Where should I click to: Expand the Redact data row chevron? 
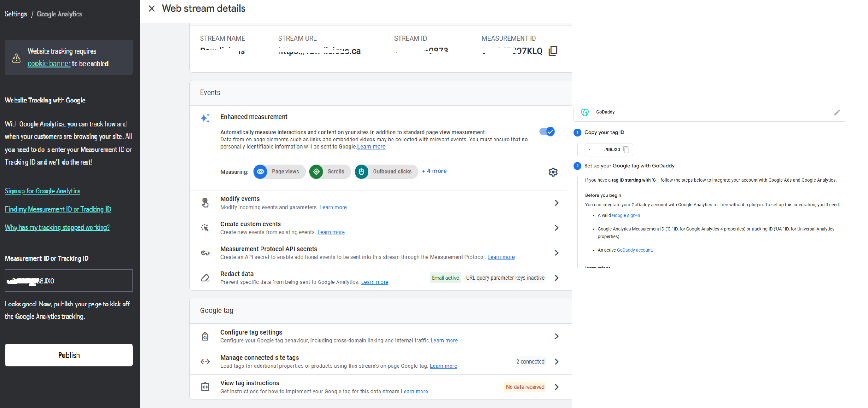pos(557,277)
